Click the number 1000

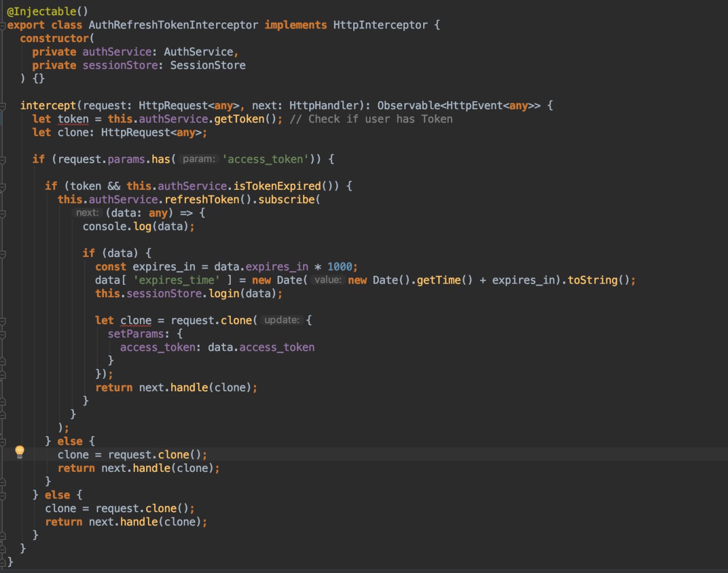339,267
